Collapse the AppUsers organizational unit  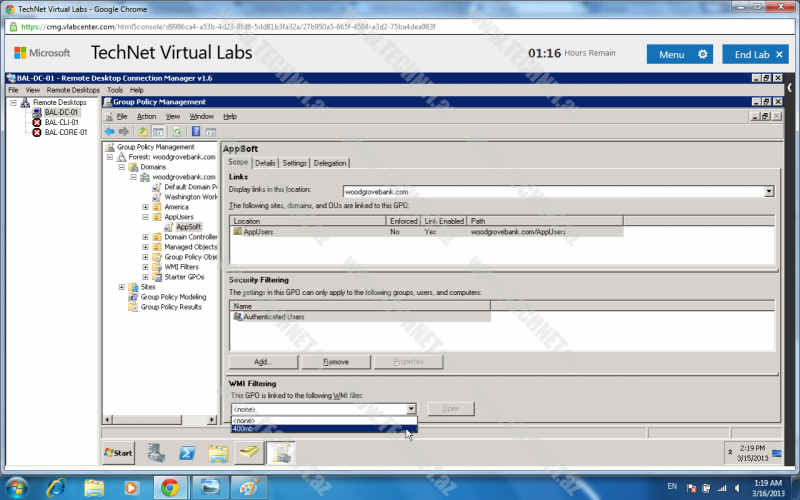point(145,216)
